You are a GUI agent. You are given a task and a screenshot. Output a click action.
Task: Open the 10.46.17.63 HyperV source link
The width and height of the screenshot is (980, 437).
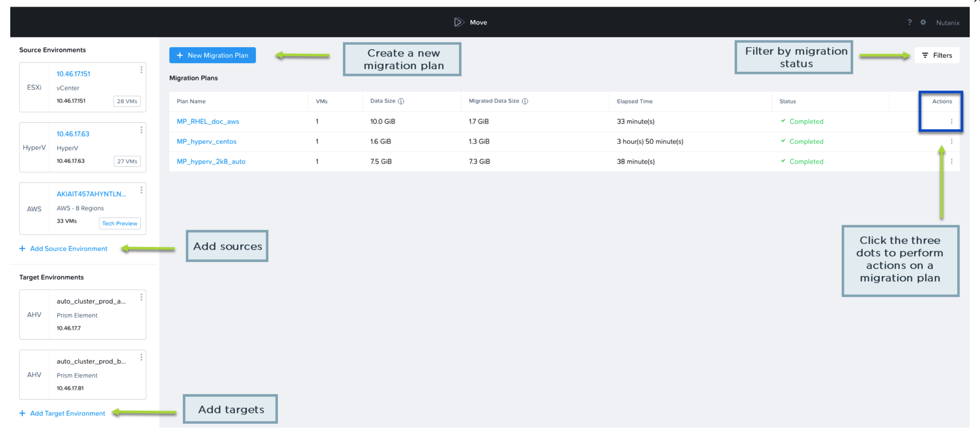coord(73,134)
